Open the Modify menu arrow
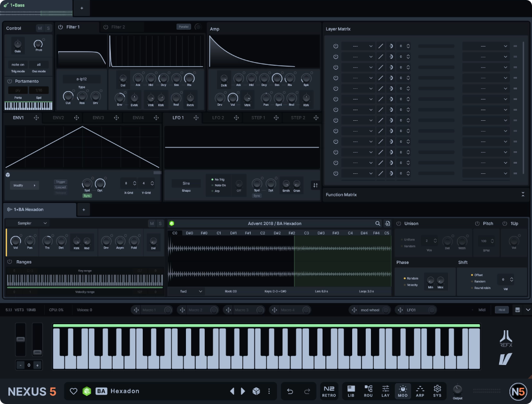Screen dimensions: 532x404 point(34,186)
